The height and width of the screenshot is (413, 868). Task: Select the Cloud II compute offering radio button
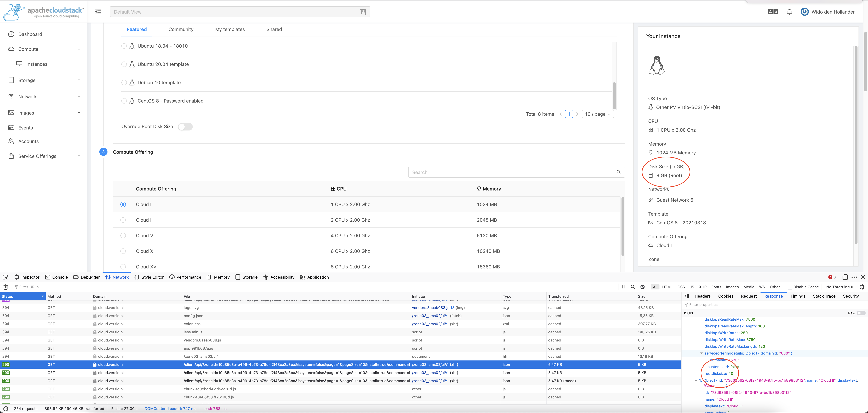point(123,220)
